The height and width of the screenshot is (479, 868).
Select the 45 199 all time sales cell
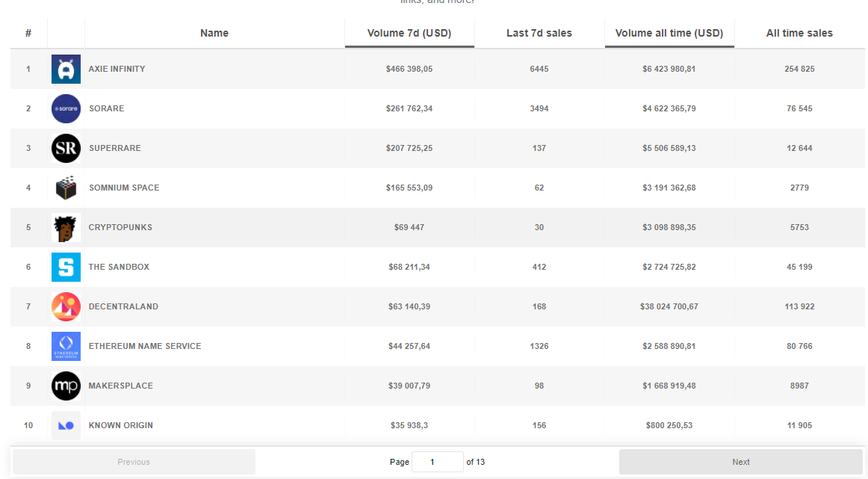pos(799,267)
